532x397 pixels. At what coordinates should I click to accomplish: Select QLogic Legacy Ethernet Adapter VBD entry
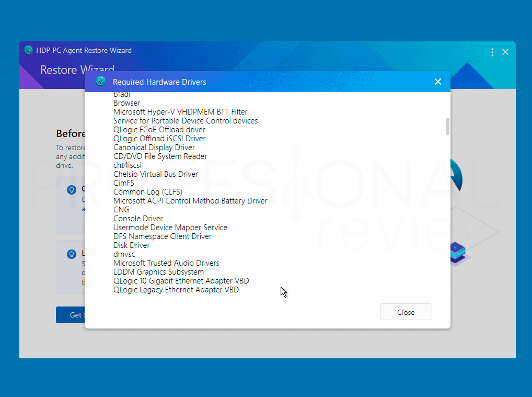176,290
